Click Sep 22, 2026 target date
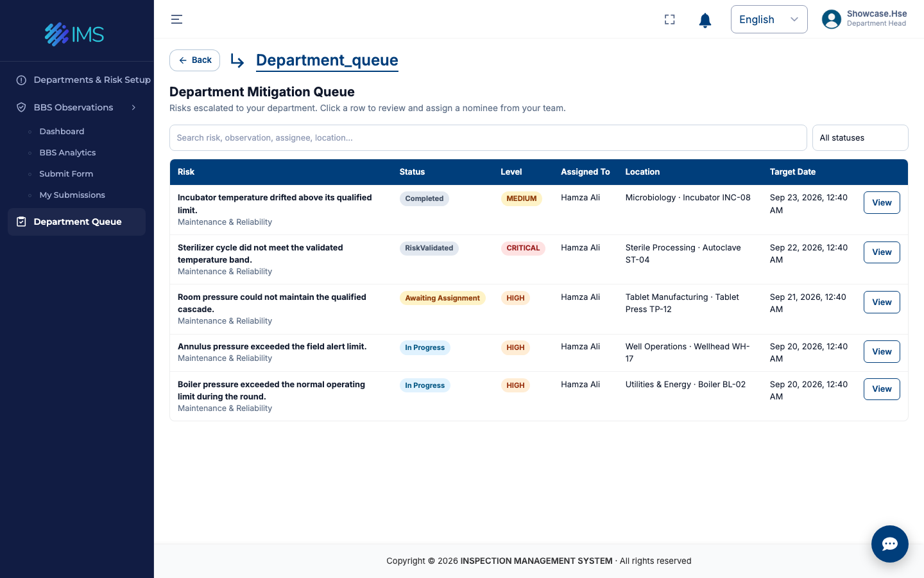Screen dimensions: 924x578 (x=809, y=254)
